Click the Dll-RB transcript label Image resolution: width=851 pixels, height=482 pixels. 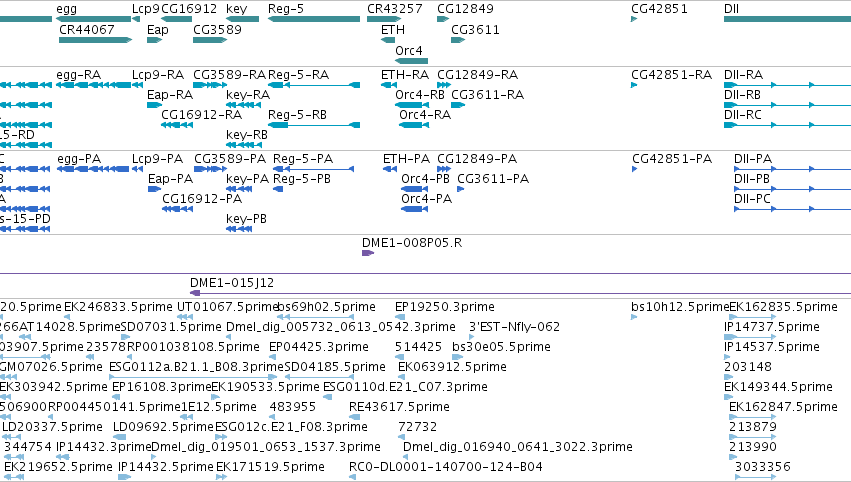click(x=742, y=95)
